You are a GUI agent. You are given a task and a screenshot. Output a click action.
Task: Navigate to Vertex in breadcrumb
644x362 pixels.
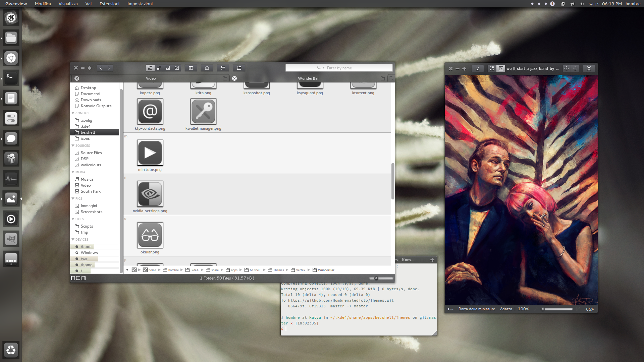coord(298,270)
